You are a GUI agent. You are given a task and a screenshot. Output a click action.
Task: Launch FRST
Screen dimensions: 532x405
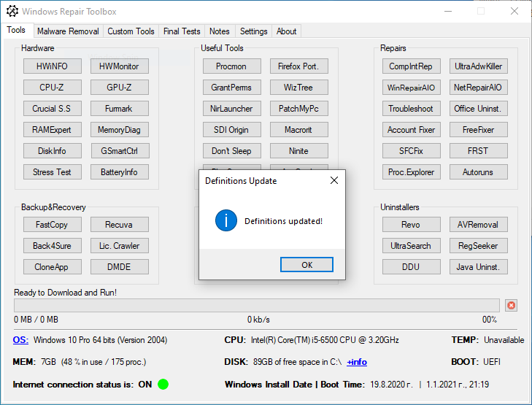(x=479, y=150)
